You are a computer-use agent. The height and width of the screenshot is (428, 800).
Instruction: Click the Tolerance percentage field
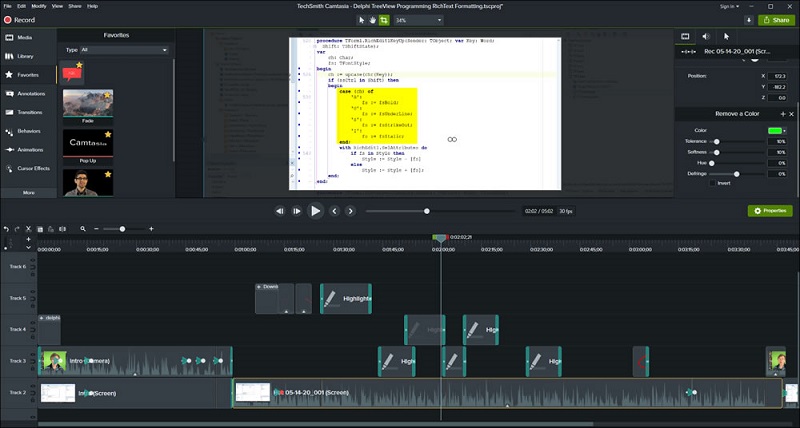[778, 141]
